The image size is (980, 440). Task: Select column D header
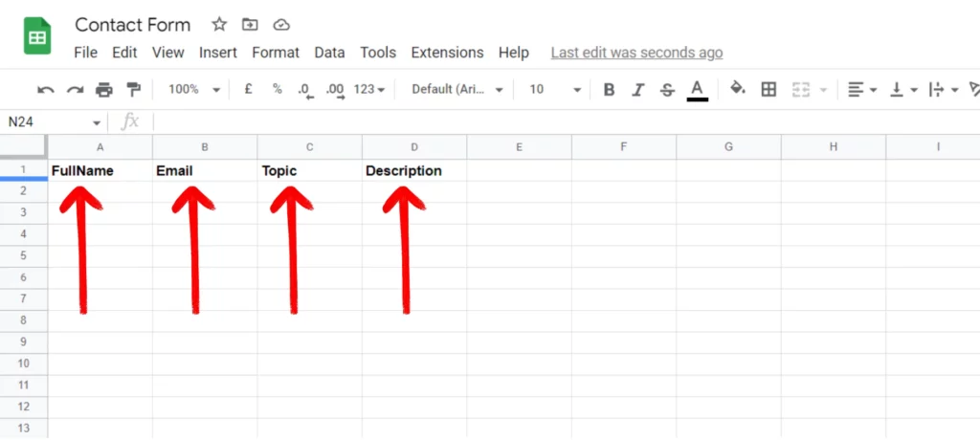414,147
